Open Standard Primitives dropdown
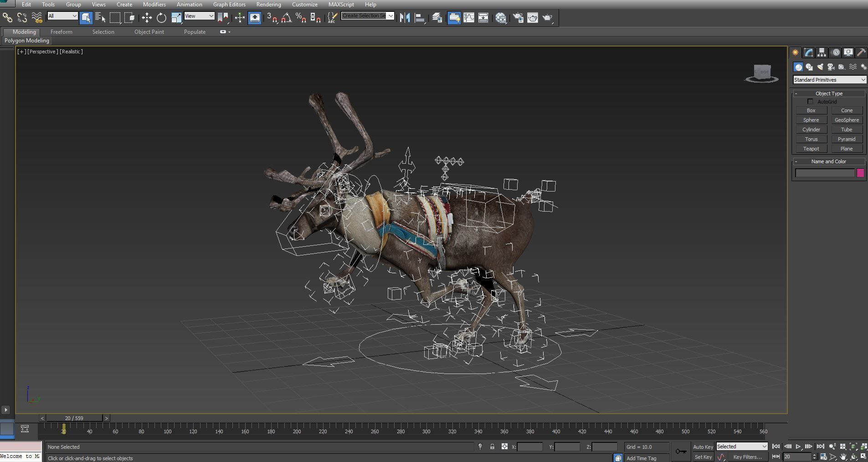This screenshot has height=462, width=868. 829,80
